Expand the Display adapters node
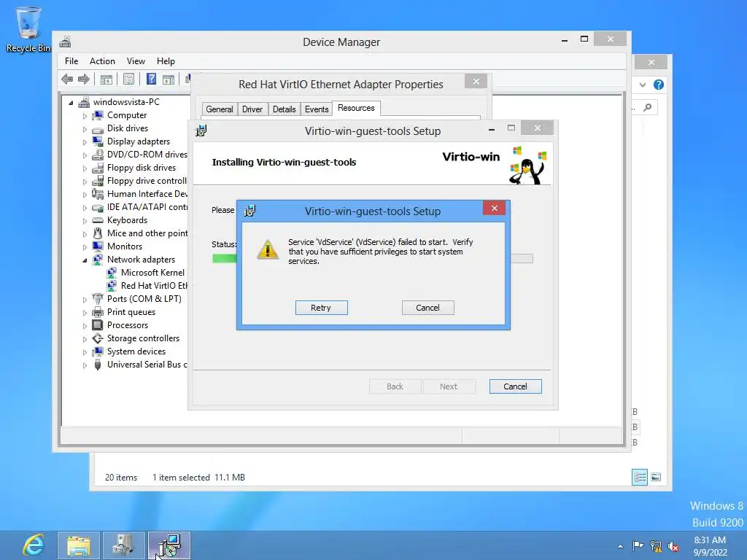This screenshot has width=747, height=560. [x=85, y=142]
